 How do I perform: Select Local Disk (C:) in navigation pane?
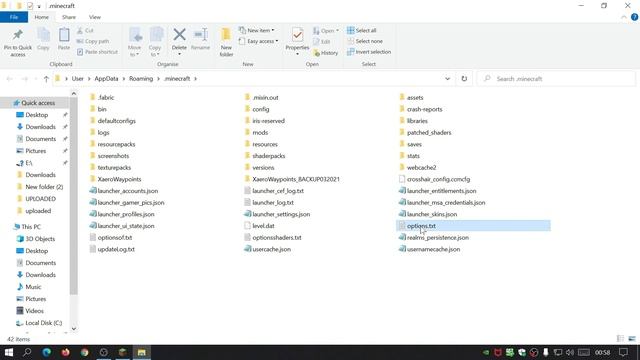[43, 323]
